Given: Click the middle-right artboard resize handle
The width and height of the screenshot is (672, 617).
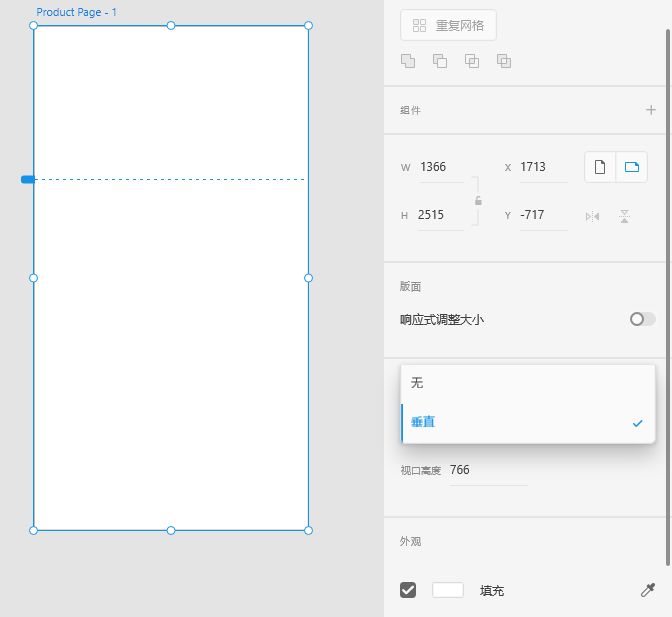Looking at the screenshot, I should pyautogui.click(x=308, y=279).
